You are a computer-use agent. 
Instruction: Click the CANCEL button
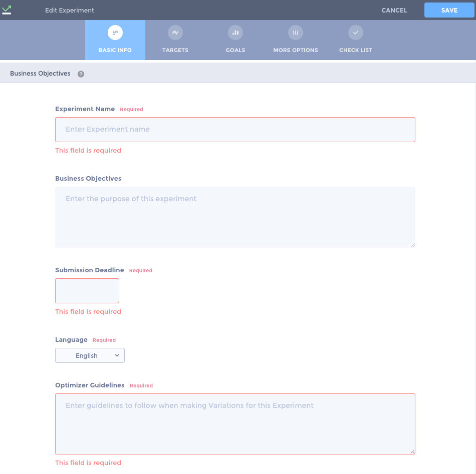pyautogui.click(x=394, y=11)
